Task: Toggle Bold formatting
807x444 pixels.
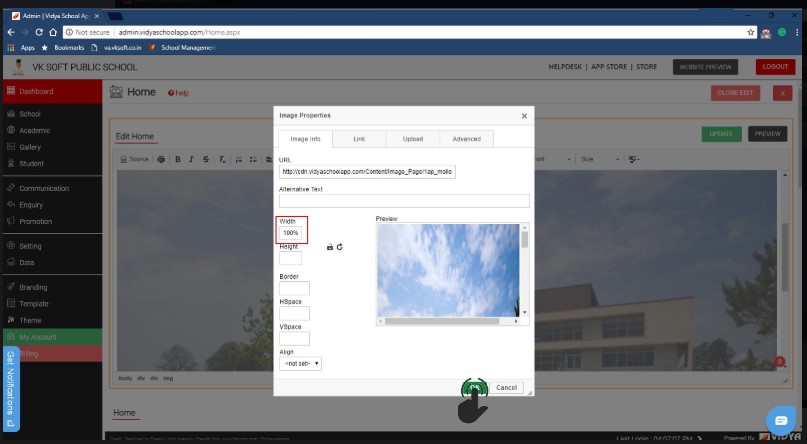Action: (x=178, y=159)
